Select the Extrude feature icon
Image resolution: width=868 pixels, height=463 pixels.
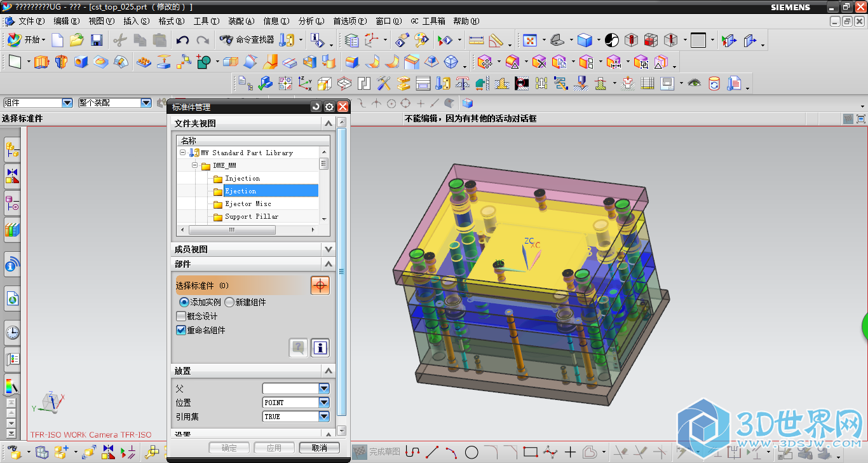coord(41,62)
